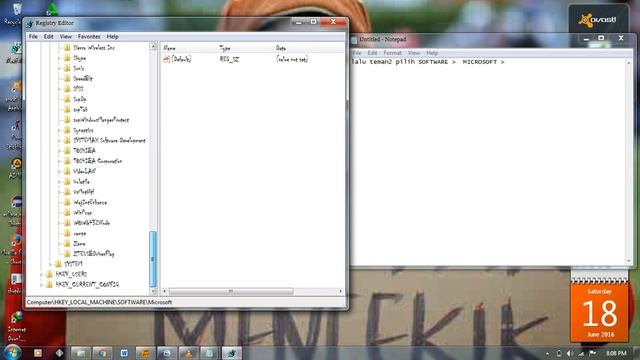Viewport: 640px width, 360px height.
Task: Expand the WOW6432Node key
Action: point(59,223)
